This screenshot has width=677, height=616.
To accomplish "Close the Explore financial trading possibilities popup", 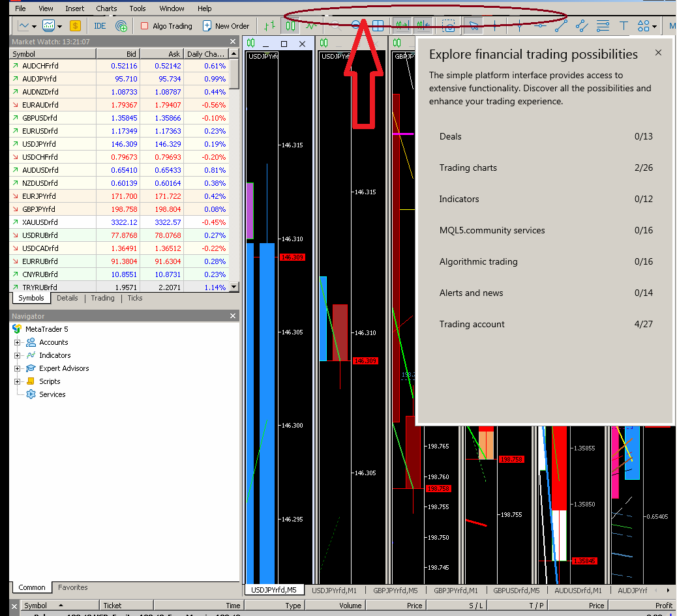I will (658, 53).
